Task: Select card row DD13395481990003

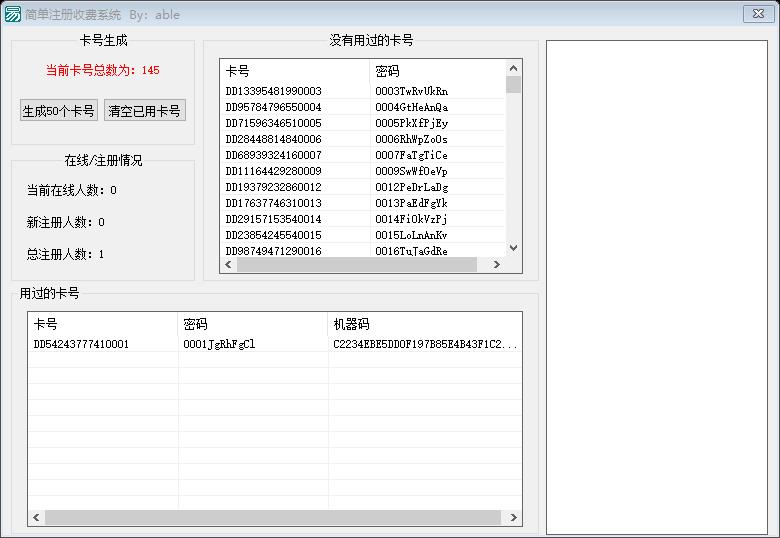Action: pyautogui.click(x=274, y=91)
